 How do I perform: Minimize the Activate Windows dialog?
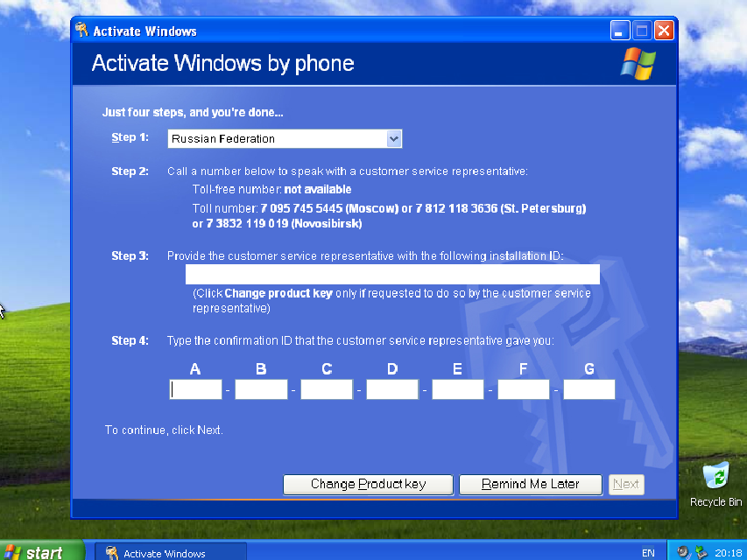coord(620,31)
